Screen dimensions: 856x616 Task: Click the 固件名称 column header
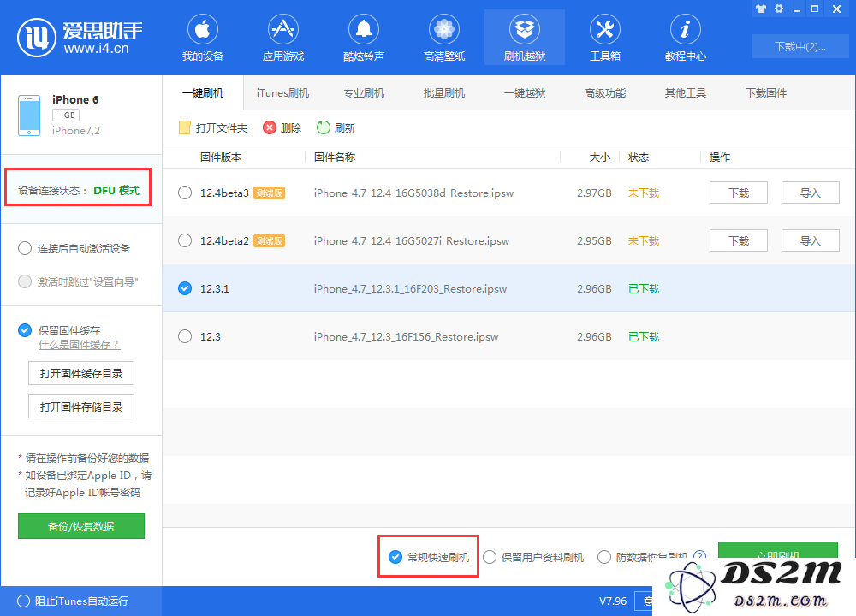[x=335, y=157]
